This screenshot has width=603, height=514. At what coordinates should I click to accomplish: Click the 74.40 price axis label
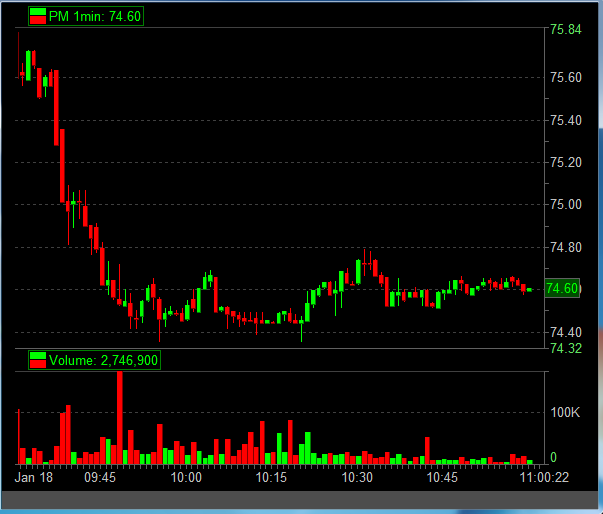tap(566, 332)
